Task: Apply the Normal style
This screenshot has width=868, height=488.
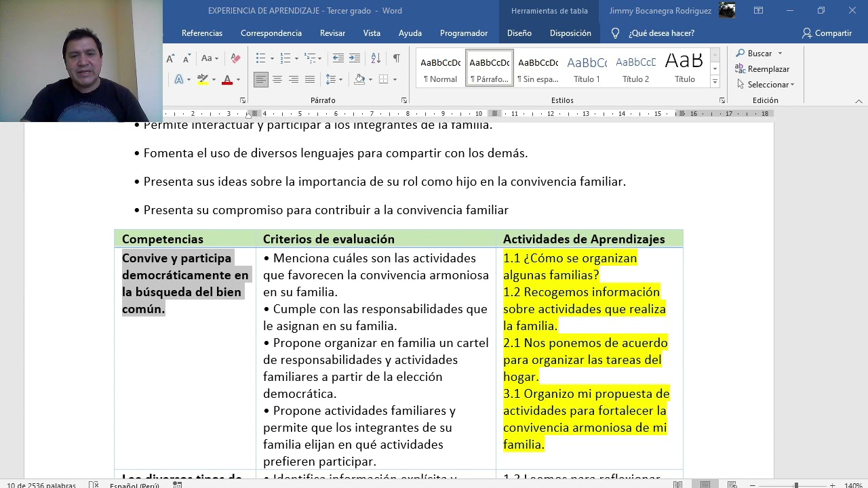Action: 440,68
